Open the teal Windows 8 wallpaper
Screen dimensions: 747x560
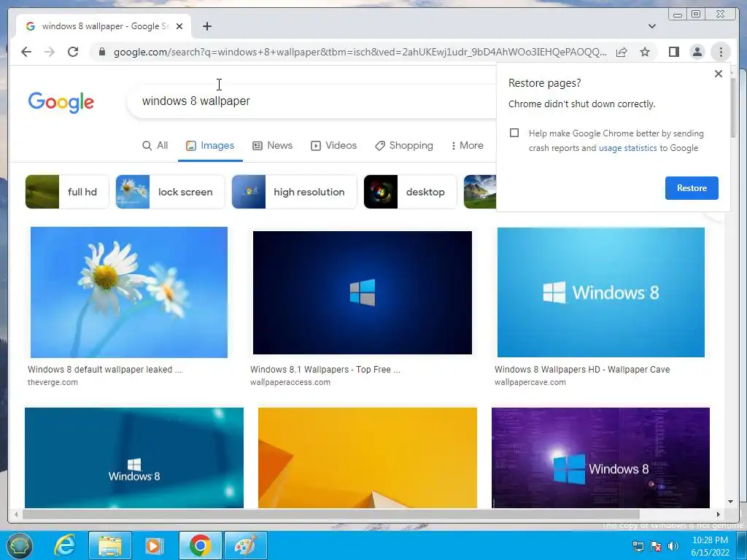tap(134, 458)
